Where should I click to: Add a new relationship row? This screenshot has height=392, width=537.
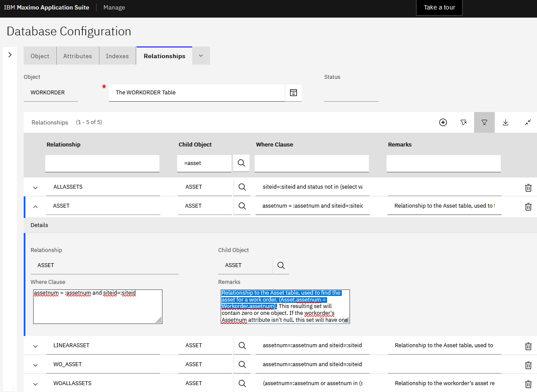click(443, 122)
